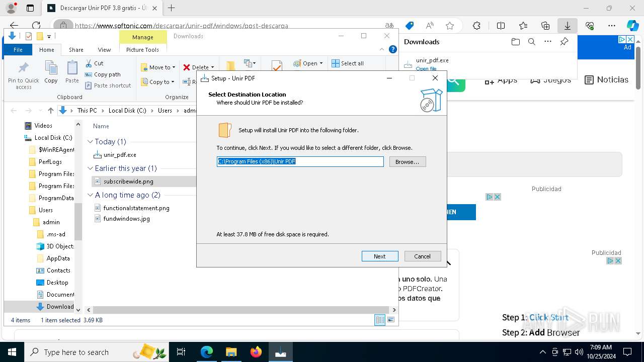
Task: Click the Name column header
Action: pyautogui.click(x=101, y=126)
